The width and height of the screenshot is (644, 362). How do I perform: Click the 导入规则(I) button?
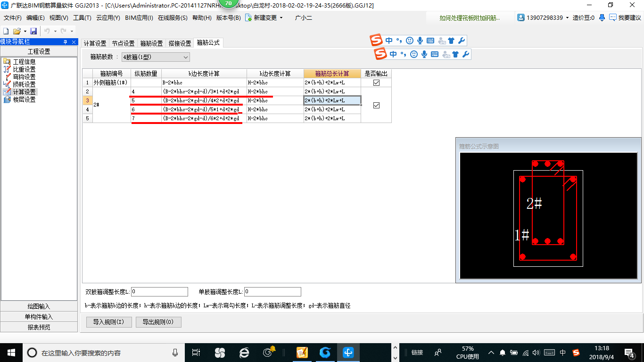pyautogui.click(x=108, y=322)
